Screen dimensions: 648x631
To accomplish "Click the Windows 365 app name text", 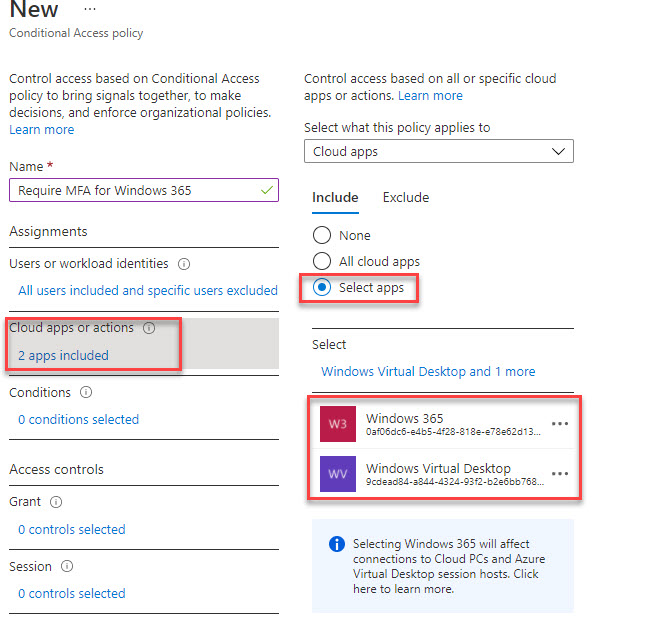I will pyautogui.click(x=404, y=418).
